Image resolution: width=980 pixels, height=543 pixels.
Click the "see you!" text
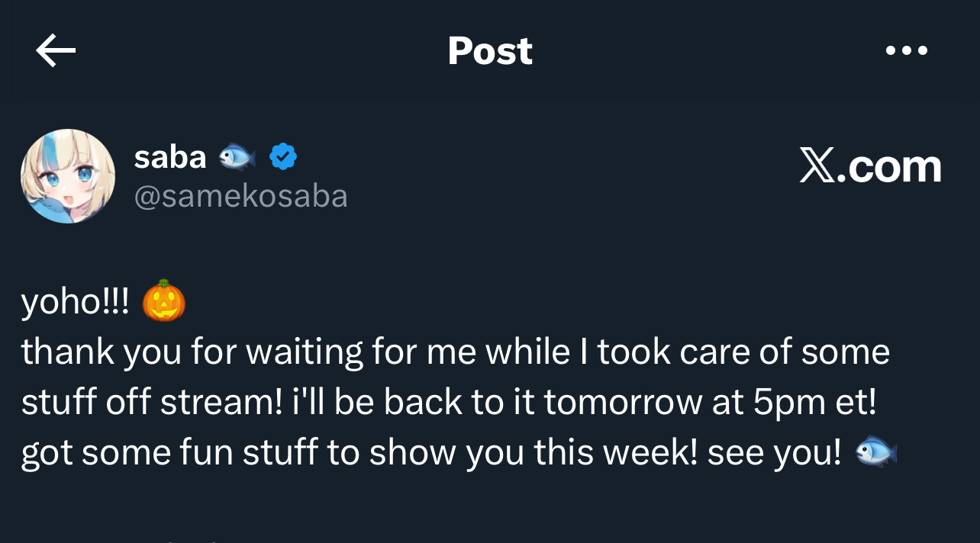(774, 454)
